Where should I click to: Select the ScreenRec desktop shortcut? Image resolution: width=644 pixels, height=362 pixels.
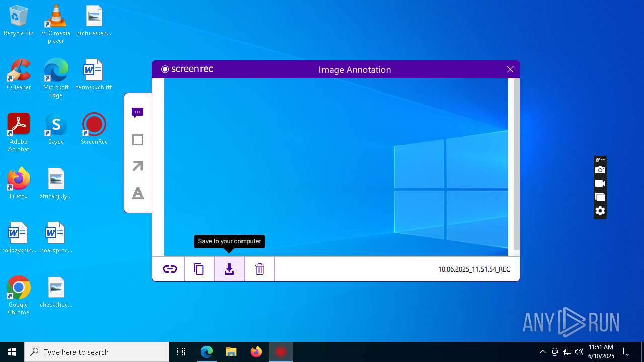pyautogui.click(x=94, y=129)
